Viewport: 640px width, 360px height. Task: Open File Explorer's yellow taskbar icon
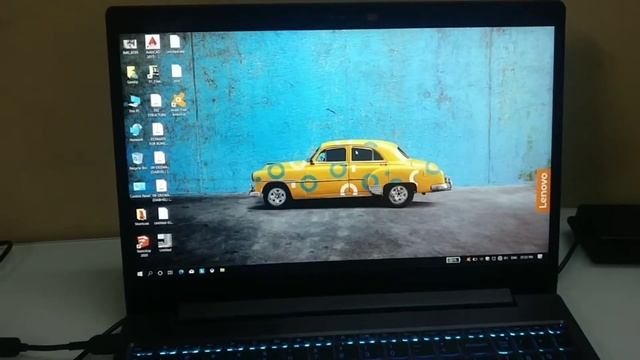(222, 270)
